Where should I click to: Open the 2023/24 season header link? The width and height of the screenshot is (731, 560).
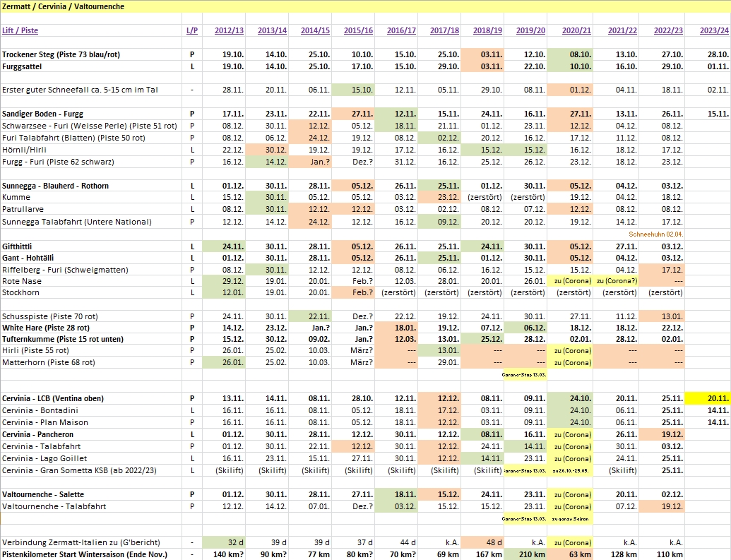click(713, 30)
